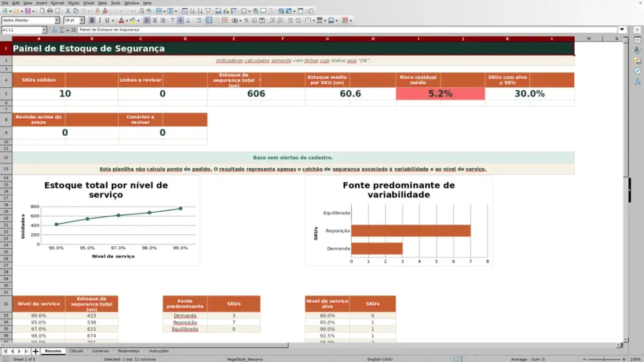Open the Name Box dropdown arrow
This screenshot has height=362, width=644.
click(x=44, y=30)
